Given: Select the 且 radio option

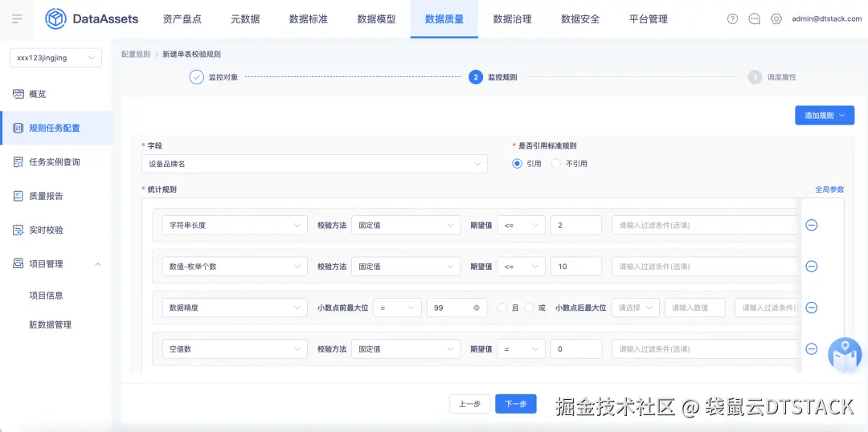Looking at the screenshot, I should click(x=502, y=308).
